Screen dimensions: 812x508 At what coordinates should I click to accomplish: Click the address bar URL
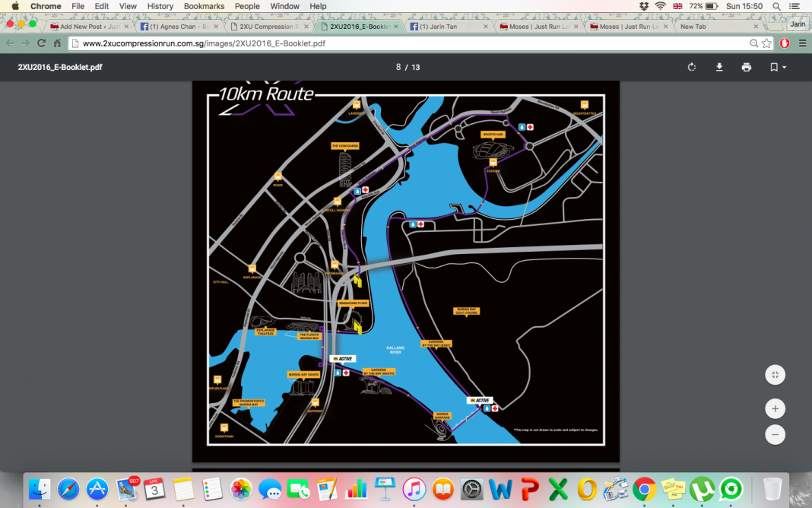(204, 43)
